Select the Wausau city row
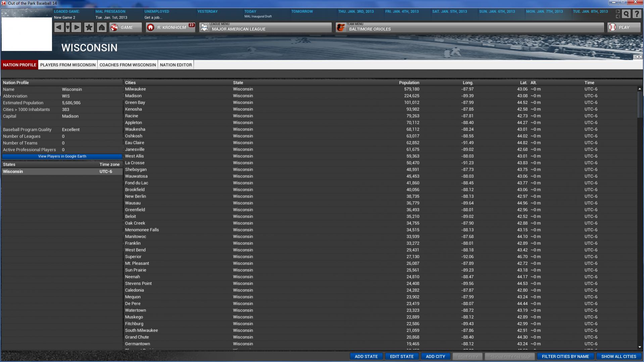The height and width of the screenshot is (362, 644). (381, 203)
